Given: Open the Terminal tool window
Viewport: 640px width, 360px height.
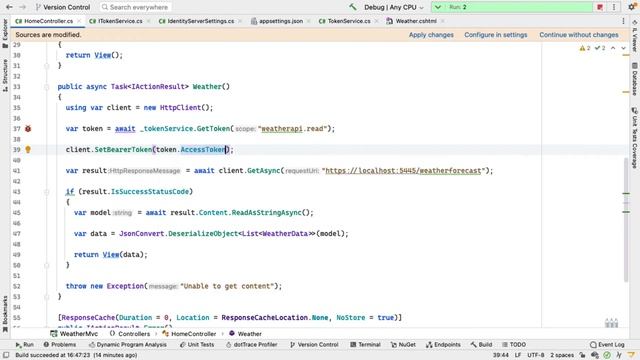Looking at the screenshot, I should coord(365,344).
